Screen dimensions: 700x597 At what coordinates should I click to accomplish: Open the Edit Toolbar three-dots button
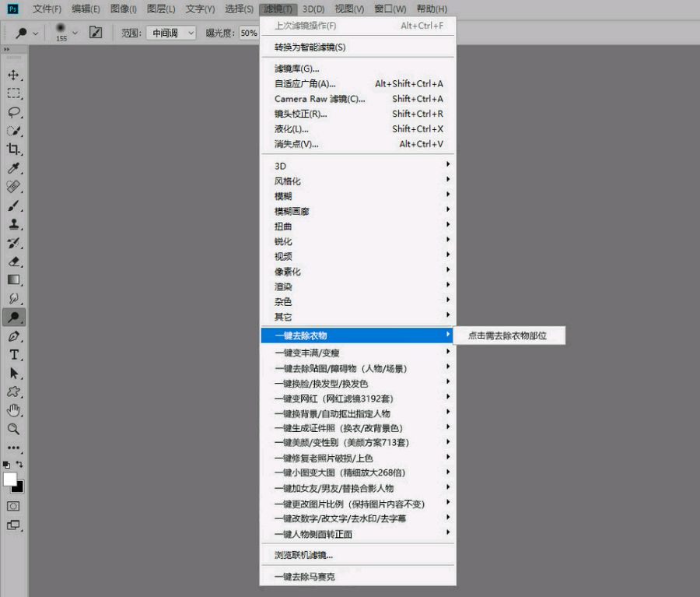tap(13, 448)
